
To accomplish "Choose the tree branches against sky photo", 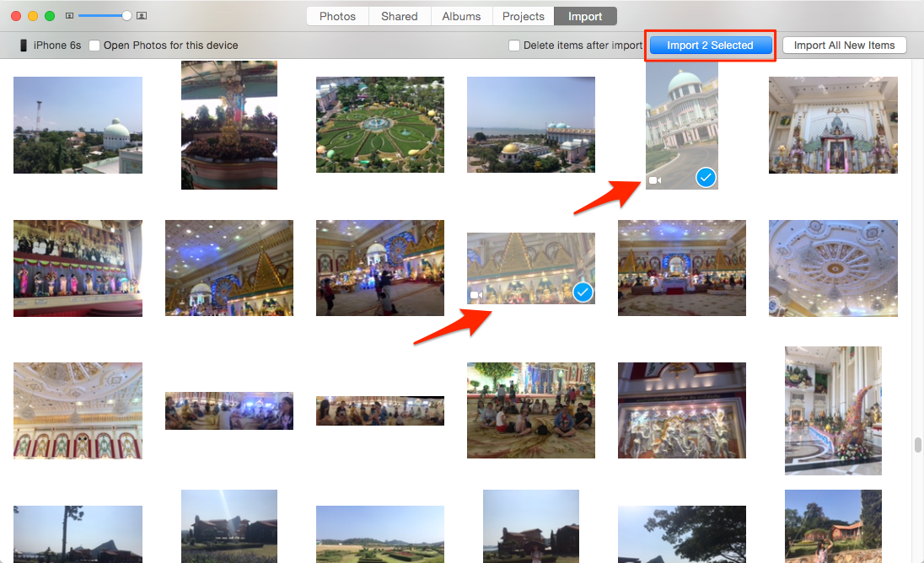I will tap(682, 534).
